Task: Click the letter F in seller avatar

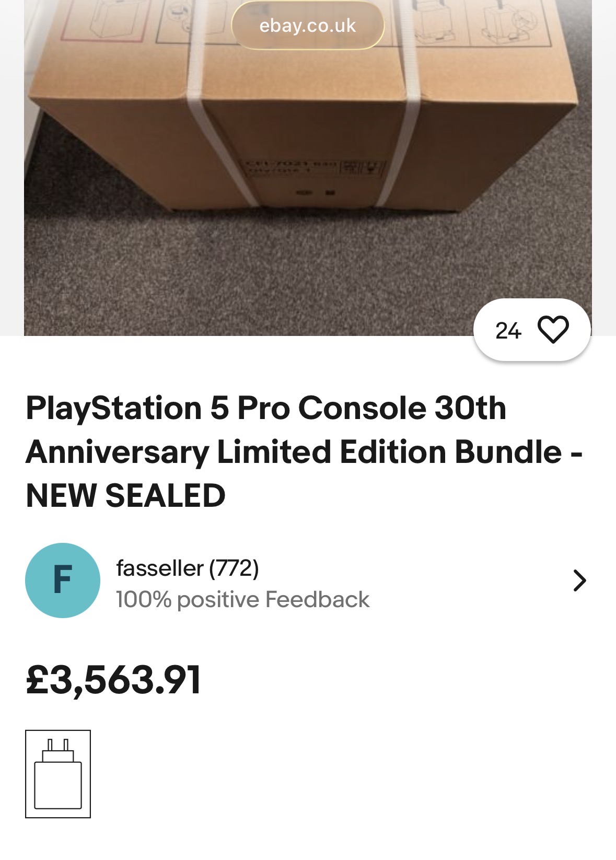Action: [x=62, y=580]
